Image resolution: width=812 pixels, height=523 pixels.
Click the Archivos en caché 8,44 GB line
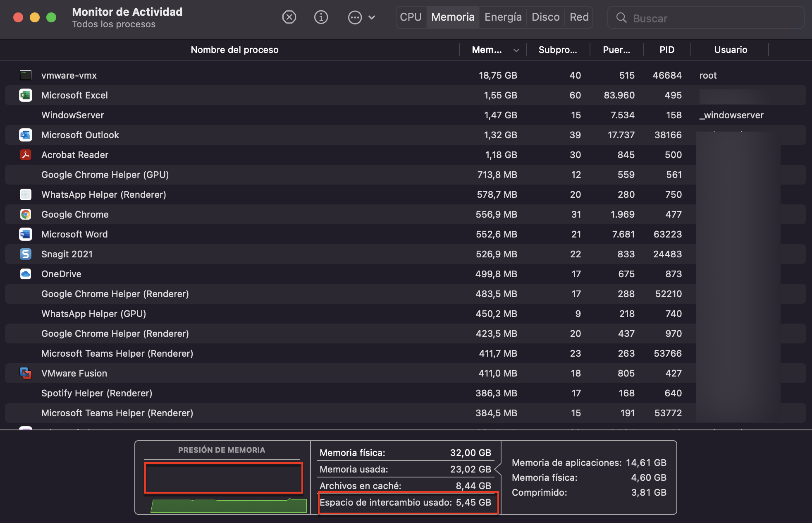[405, 486]
